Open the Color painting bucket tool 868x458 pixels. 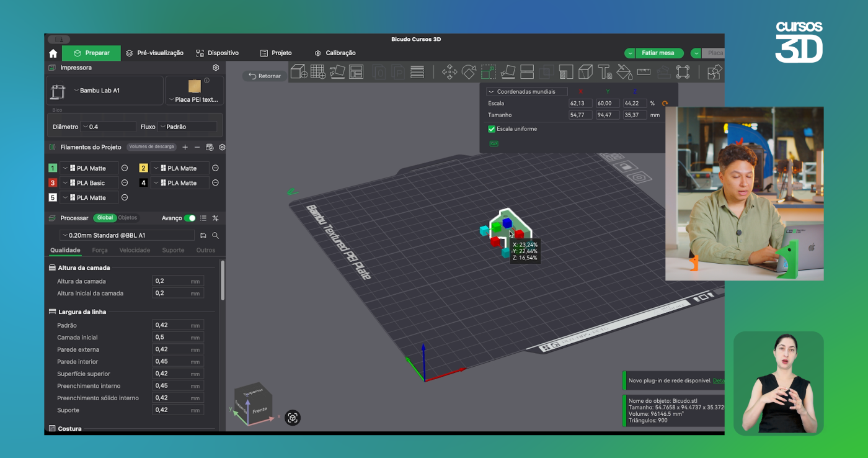(624, 72)
